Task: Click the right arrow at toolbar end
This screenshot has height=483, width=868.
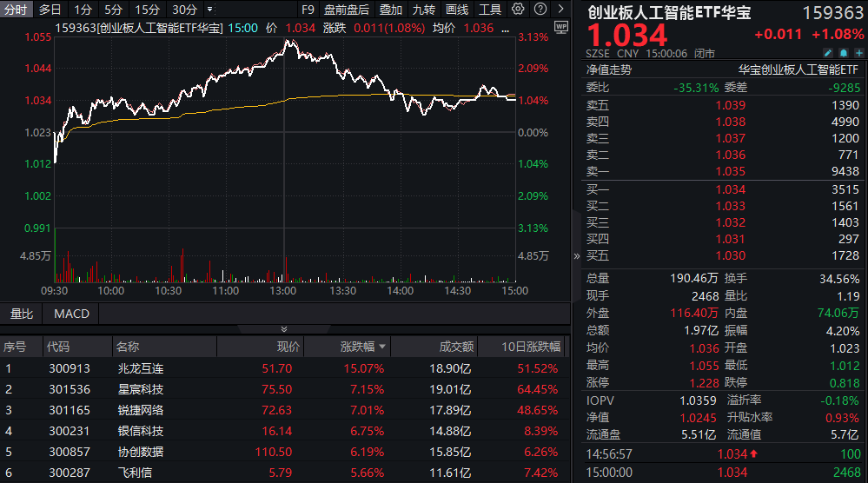Action: coord(559,10)
